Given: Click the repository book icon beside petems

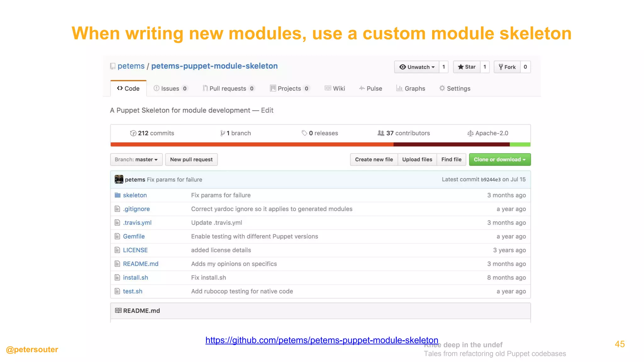Looking at the screenshot, I should point(113,66).
